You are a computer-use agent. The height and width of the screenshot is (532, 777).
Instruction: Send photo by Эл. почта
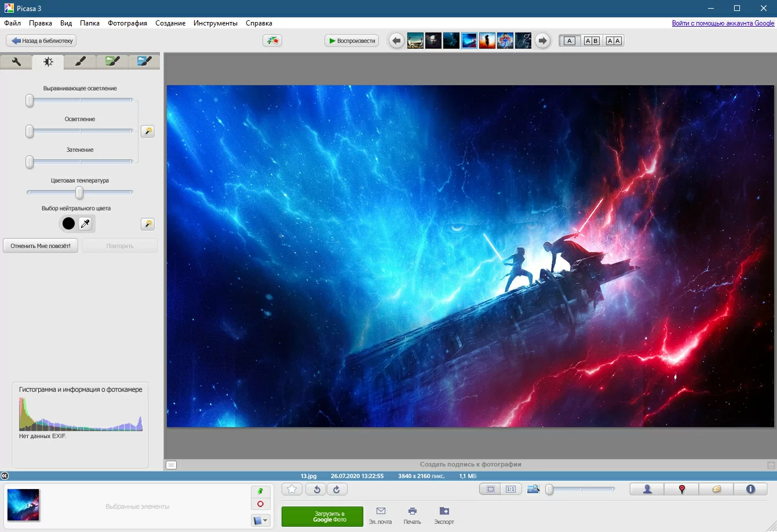[380, 516]
